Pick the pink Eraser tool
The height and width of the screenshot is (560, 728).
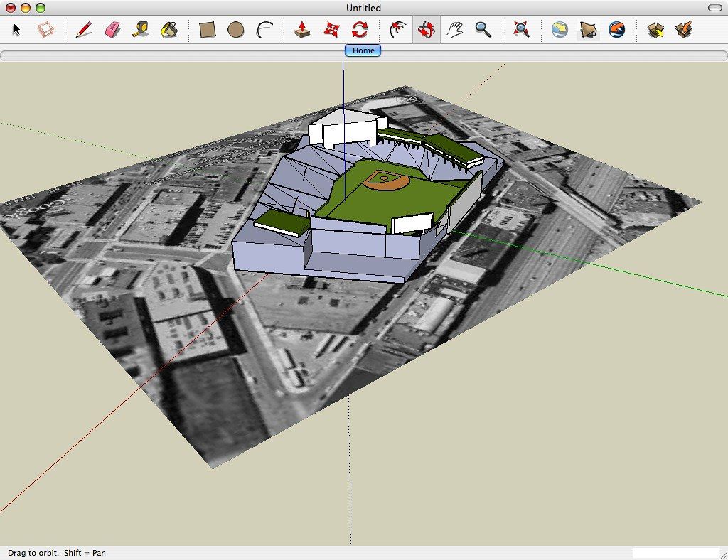pos(112,30)
